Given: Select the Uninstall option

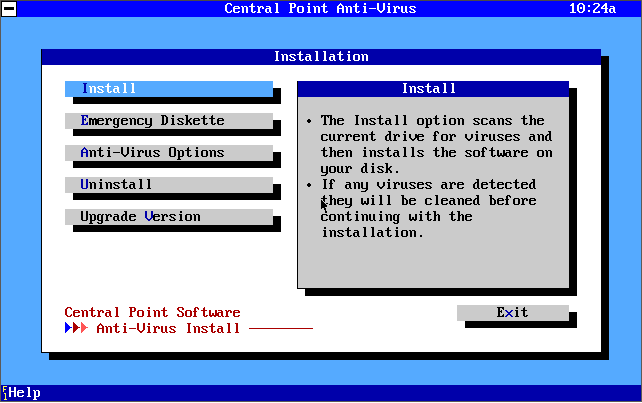Looking at the screenshot, I should [168, 185].
